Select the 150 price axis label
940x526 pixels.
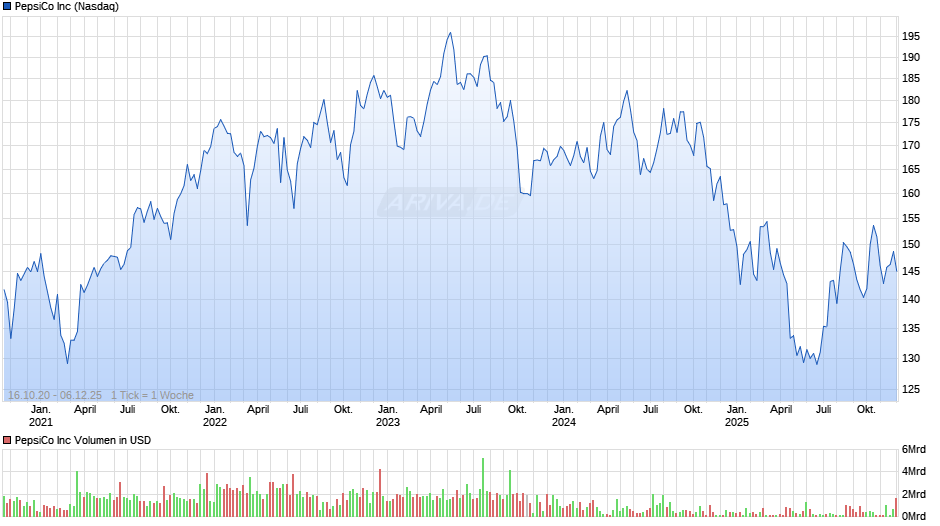click(x=911, y=245)
